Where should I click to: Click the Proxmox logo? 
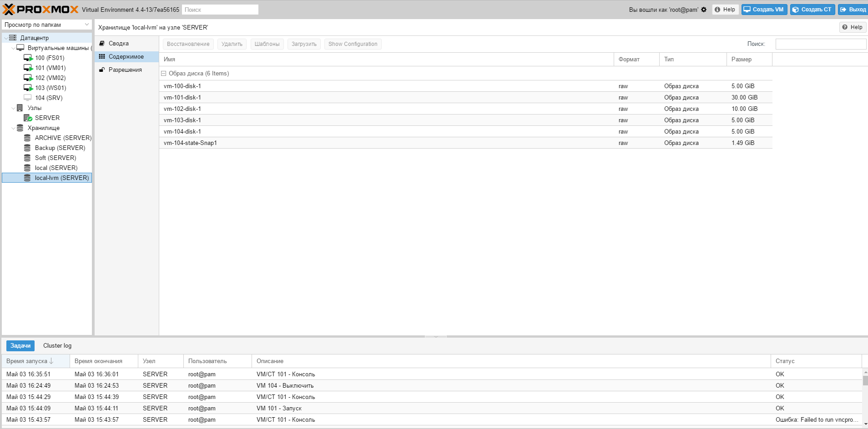click(40, 9)
